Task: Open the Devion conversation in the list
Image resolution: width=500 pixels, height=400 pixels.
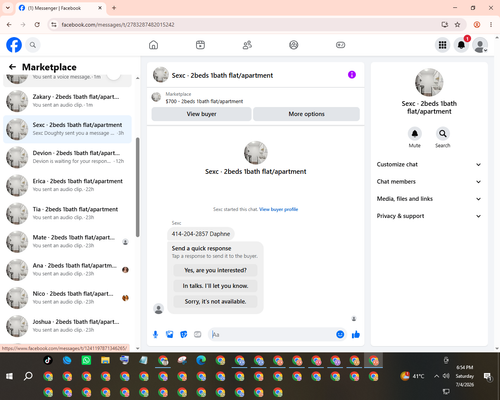Action: click(x=67, y=157)
